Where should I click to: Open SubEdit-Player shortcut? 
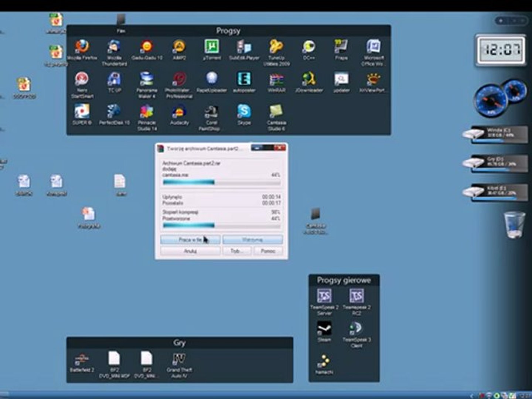pyautogui.click(x=244, y=50)
